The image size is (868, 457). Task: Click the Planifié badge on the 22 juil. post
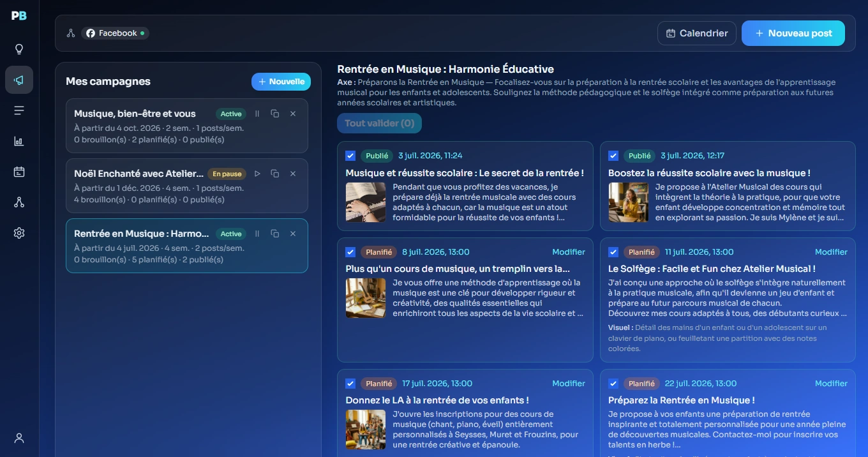[641, 384]
